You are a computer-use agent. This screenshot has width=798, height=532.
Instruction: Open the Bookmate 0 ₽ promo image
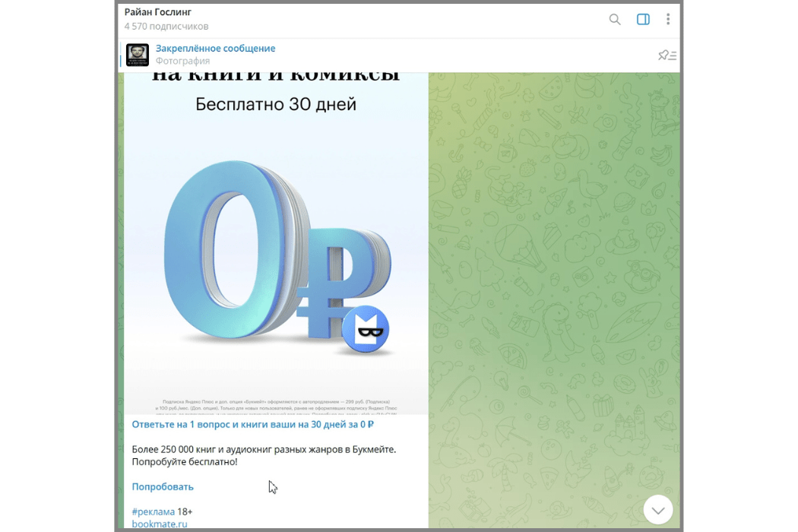(x=276, y=243)
